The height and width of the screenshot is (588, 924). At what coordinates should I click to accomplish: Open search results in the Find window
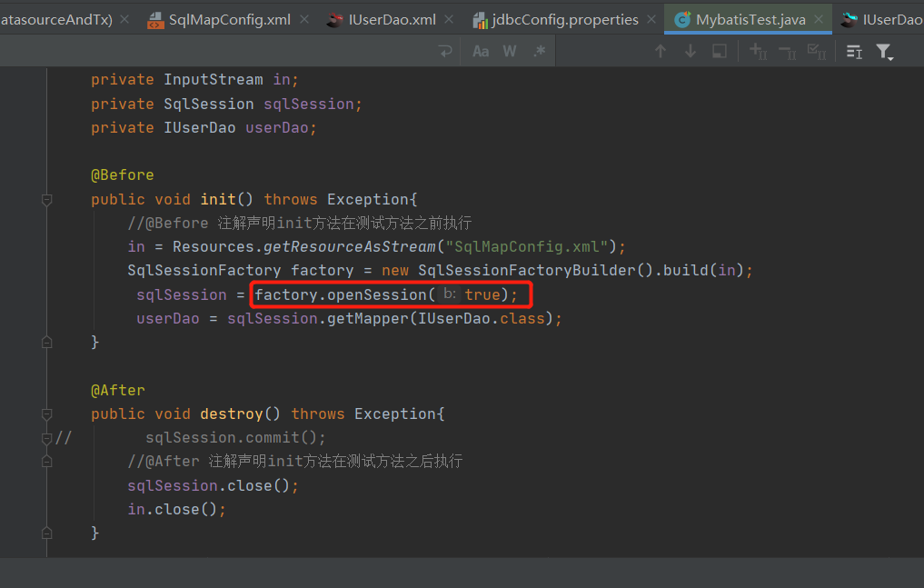[720, 51]
